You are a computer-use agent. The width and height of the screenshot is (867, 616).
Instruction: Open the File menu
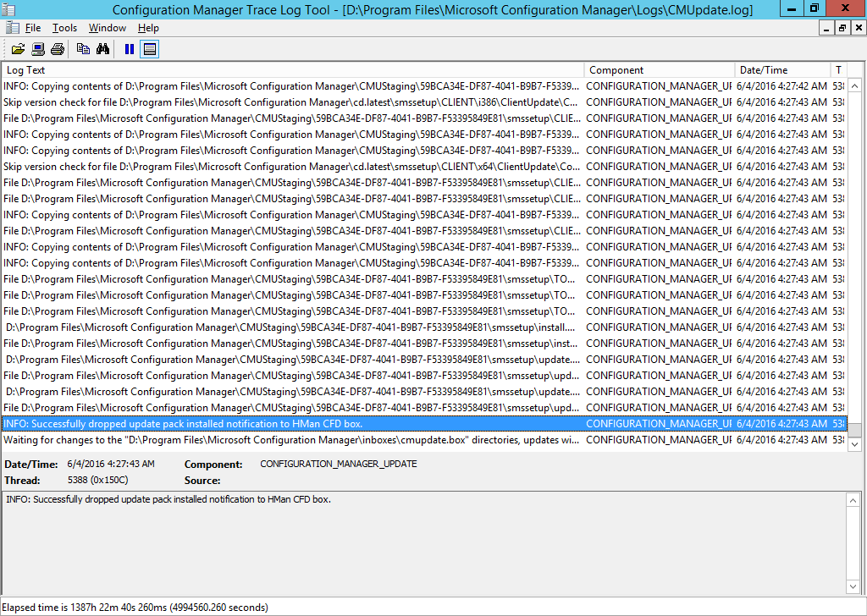pos(33,28)
